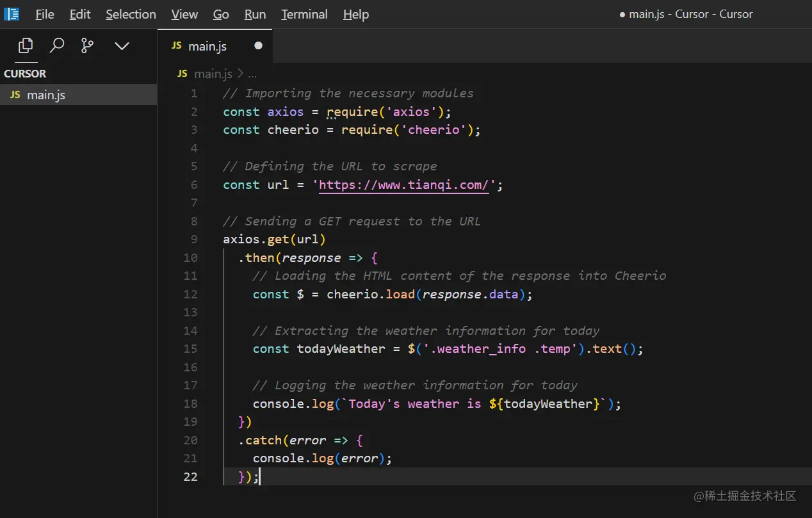Click the tianqi.com URL string
The image size is (812, 518).
(404, 185)
